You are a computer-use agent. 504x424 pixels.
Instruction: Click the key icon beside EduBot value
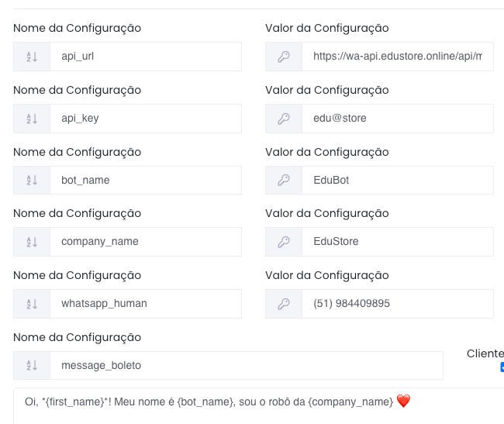[x=284, y=180]
